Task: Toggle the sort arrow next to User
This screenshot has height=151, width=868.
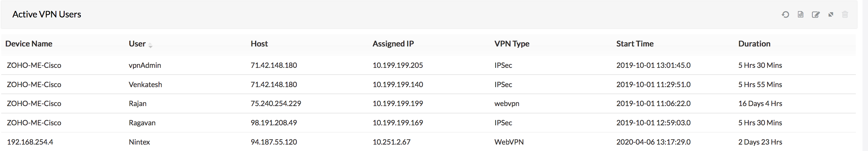Action: tap(150, 45)
